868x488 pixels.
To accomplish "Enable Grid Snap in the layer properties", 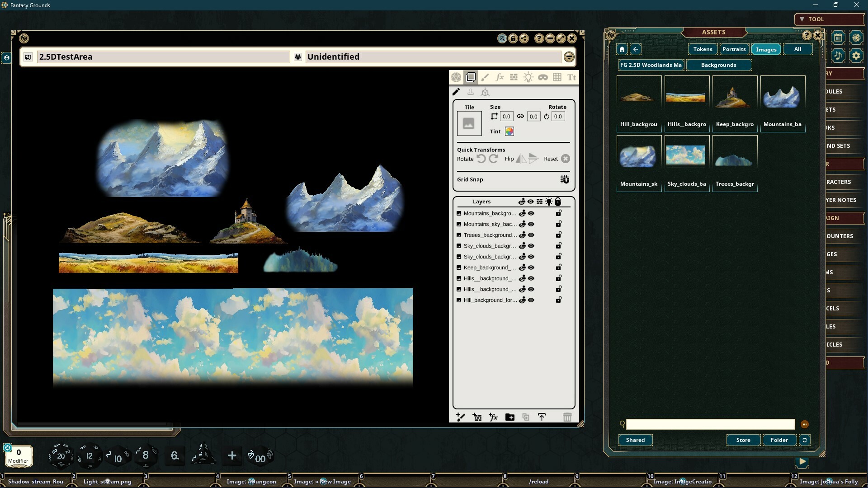I will (564, 179).
